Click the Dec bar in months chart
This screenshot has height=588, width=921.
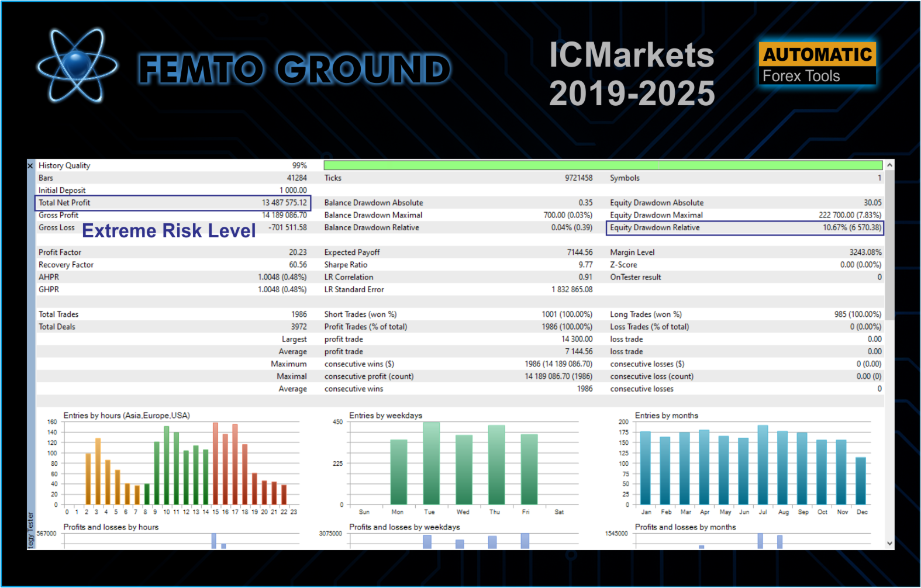click(x=861, y=481)
